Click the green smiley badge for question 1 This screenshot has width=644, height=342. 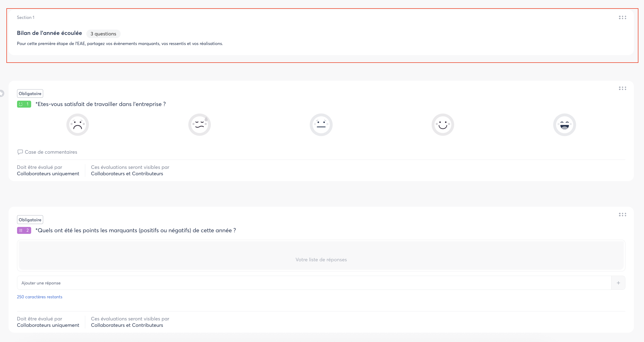click(24, 104)
